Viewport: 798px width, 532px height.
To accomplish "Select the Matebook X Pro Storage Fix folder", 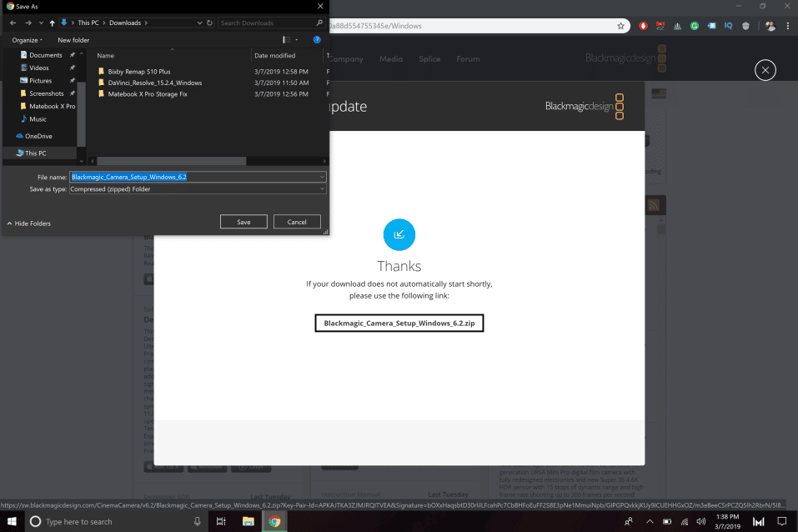I will pos(148,94).
